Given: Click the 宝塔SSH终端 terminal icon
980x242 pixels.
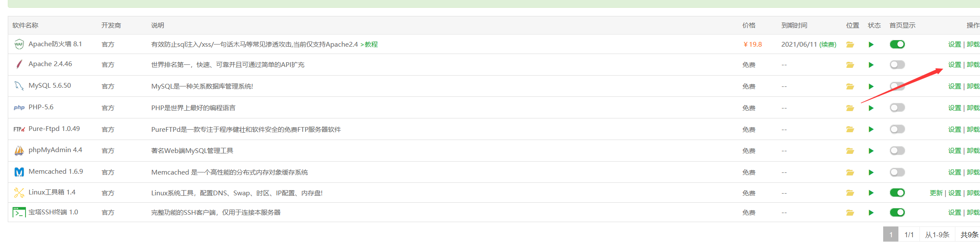Looking at the screenshot, I should click(19, 212).
